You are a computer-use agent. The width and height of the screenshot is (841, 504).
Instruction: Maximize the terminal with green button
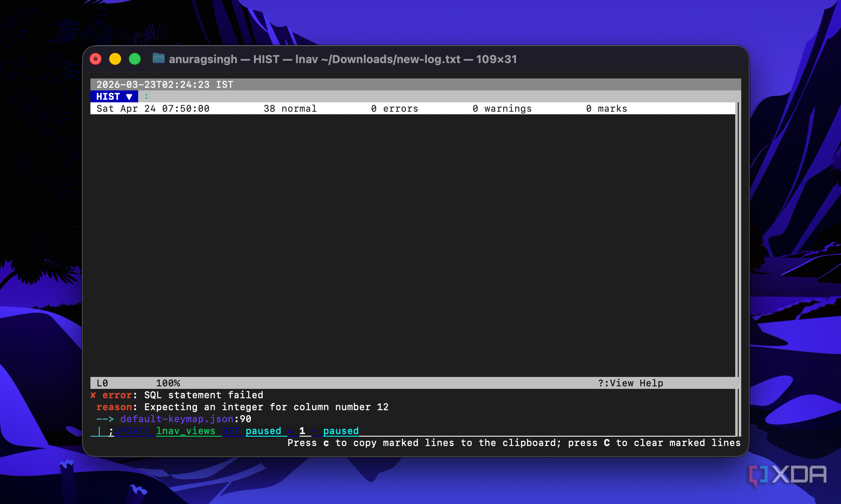(x=135, y=59)
